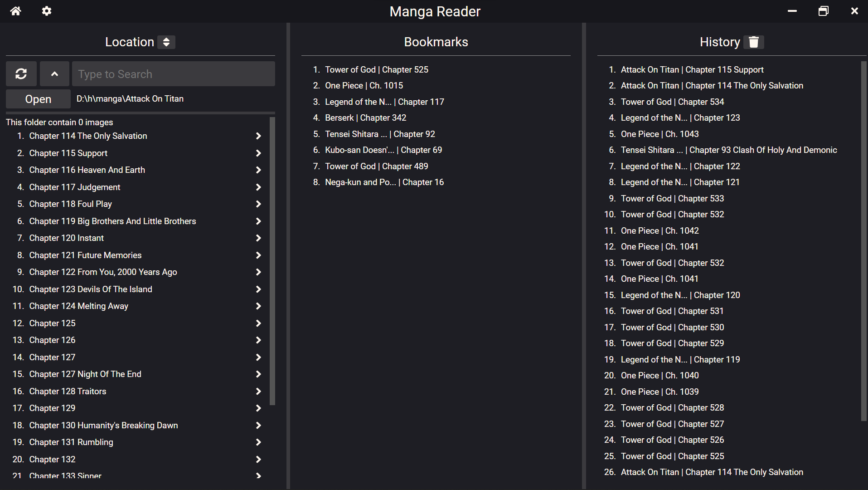Screen dimensions: 868x490
Task: Open arrow for Chapter 131 Rumbling
Action: coord(258,442)
